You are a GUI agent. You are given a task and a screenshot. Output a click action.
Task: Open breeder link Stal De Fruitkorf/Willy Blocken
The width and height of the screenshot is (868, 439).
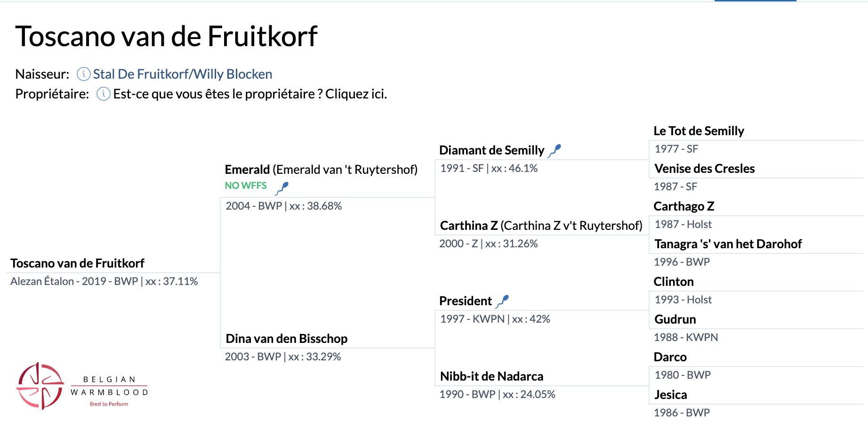(x=183, y=74)
